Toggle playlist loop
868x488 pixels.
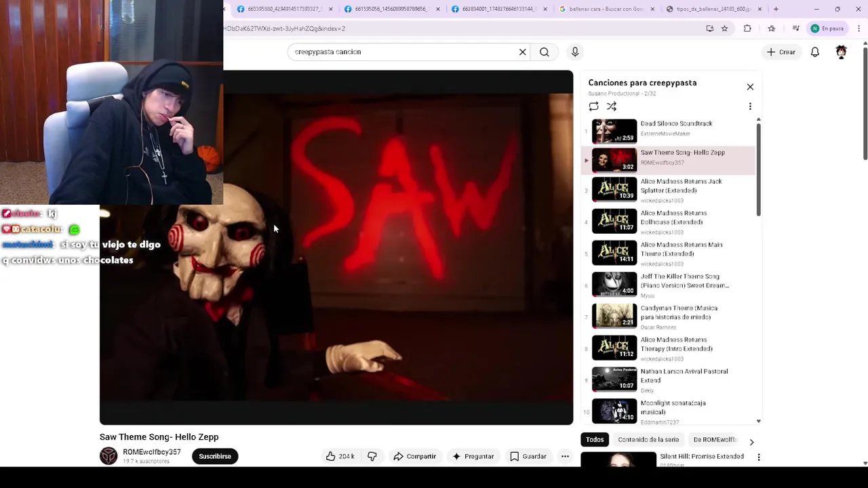[x=594, y=106]
